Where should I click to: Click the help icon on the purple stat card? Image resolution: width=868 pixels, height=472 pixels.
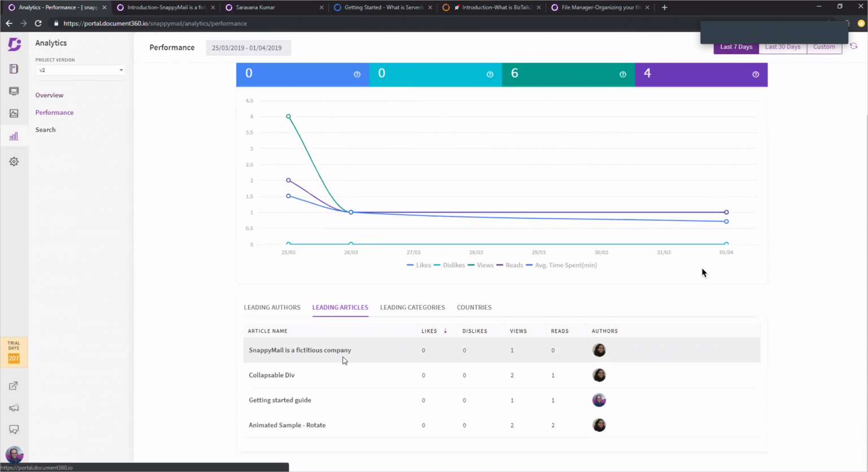(x=756, y=75)
